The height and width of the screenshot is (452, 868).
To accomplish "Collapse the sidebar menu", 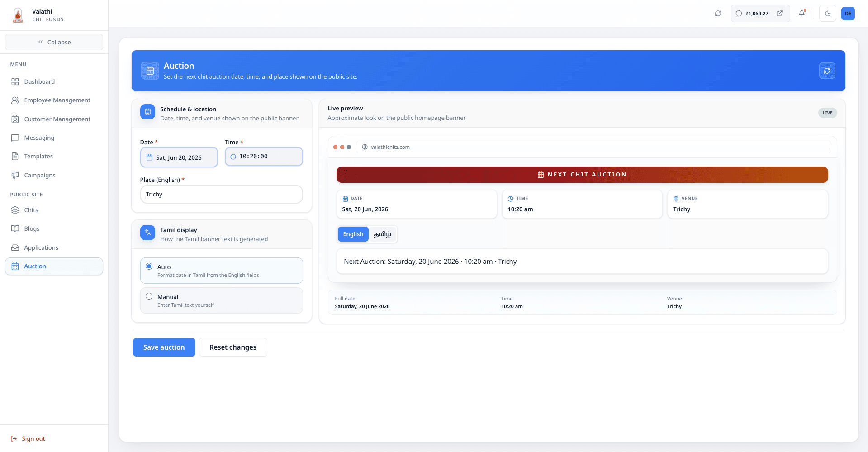I will 54,42.
